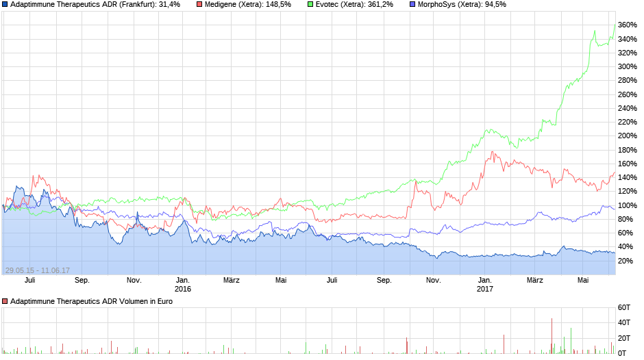Click the Sep. label before Jan. 2017

click(384, 280)
